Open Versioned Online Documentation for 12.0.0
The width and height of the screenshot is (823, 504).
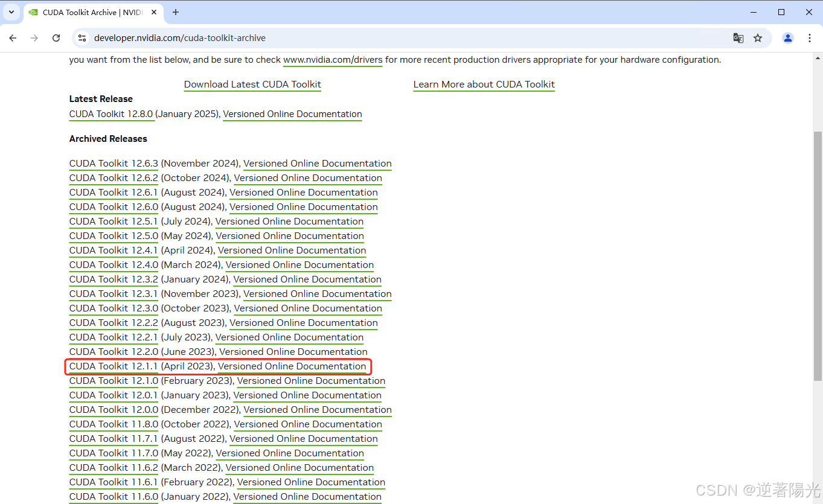pos(318,410)
